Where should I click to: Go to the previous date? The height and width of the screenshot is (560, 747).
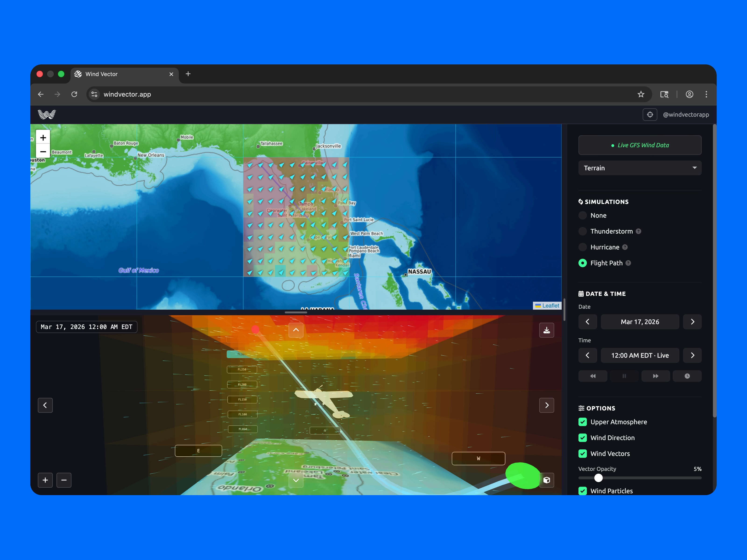[x=587, y=322]
